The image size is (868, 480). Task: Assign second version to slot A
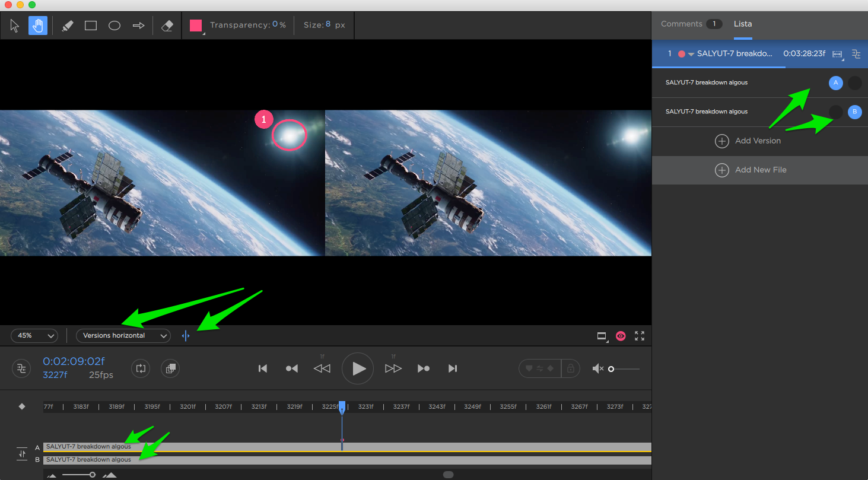pos(836,112)
